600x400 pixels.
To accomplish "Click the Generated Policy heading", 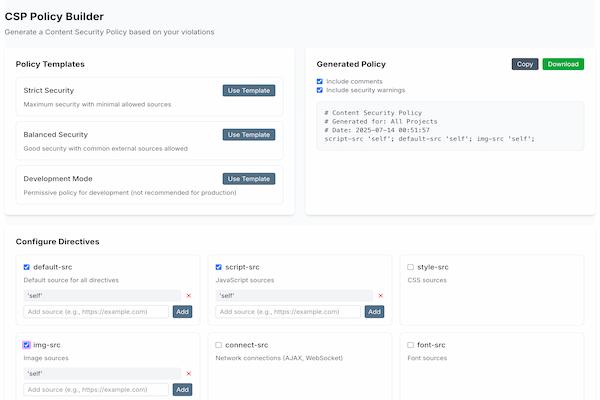I will pyautogui.click(x=351, y=64).
